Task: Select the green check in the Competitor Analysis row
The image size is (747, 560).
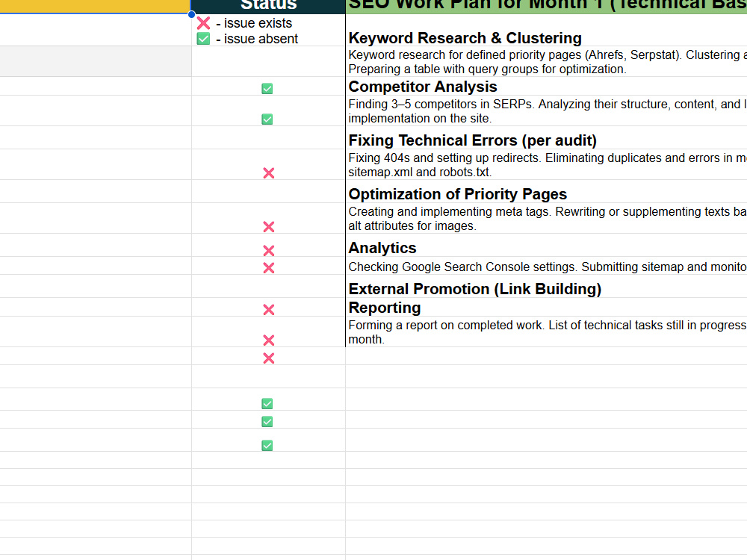Action: [x=267, y=89]
